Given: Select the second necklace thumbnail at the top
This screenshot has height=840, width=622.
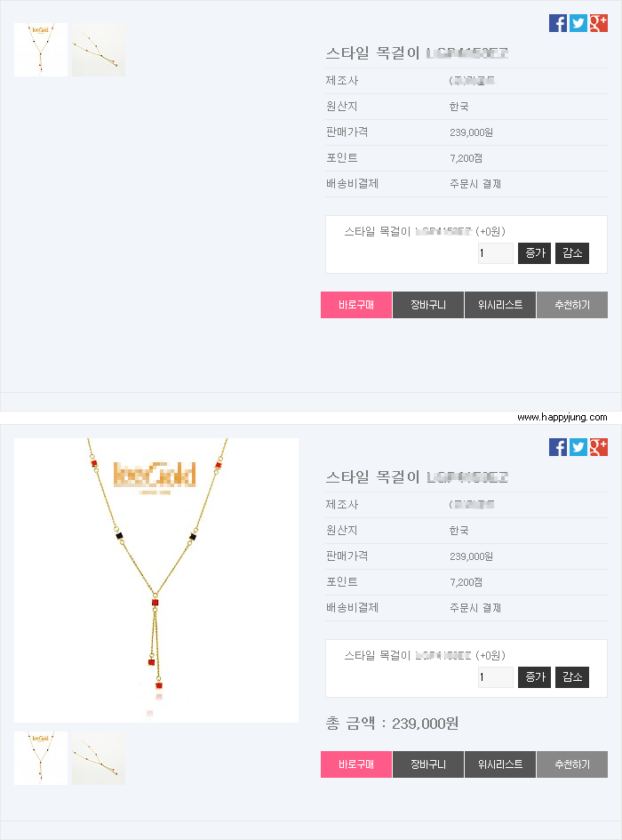Looking at the screenshot, I should coord(99,49).
